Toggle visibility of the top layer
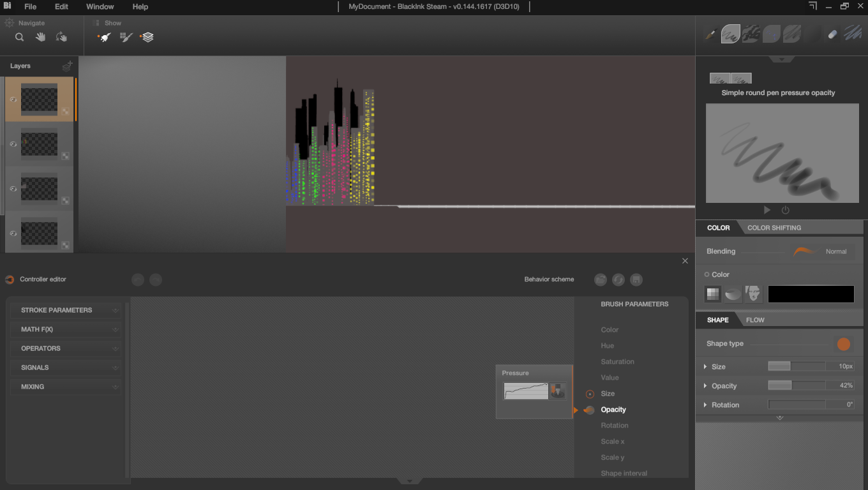The height and width of the screenshot is (490, 868). tap(13, 100)
